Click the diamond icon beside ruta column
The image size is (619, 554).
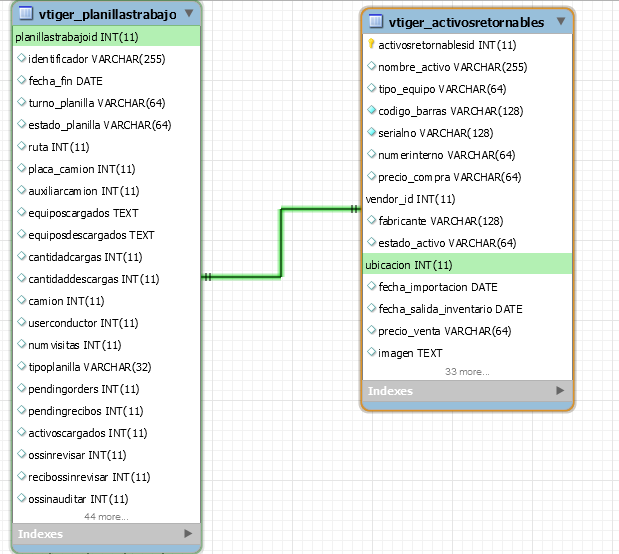pyautogui.click(x=22, y=146)
